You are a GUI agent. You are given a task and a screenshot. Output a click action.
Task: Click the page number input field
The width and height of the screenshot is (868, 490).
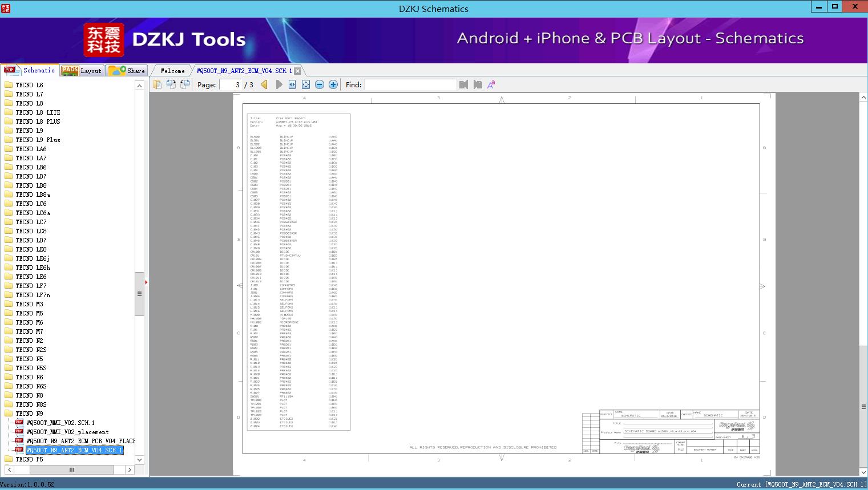click(230, 84)
